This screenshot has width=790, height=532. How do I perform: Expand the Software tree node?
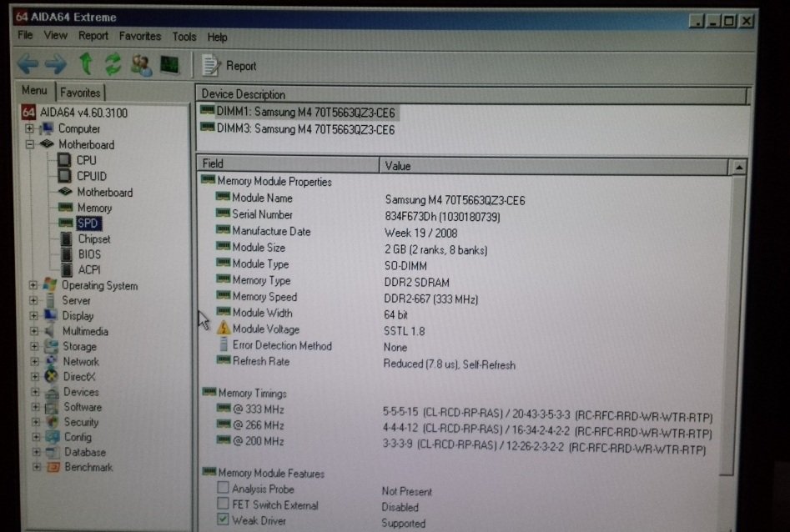(35, 407)
